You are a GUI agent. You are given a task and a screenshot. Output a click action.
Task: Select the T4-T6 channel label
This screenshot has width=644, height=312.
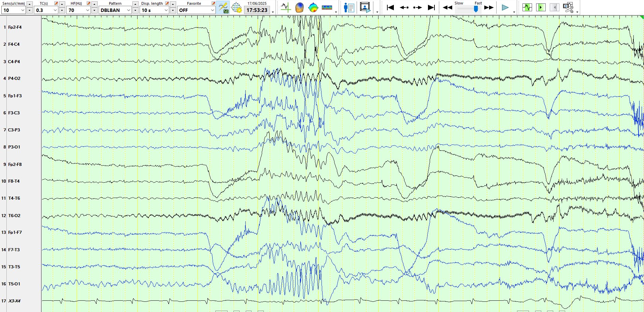click(14, 198)
